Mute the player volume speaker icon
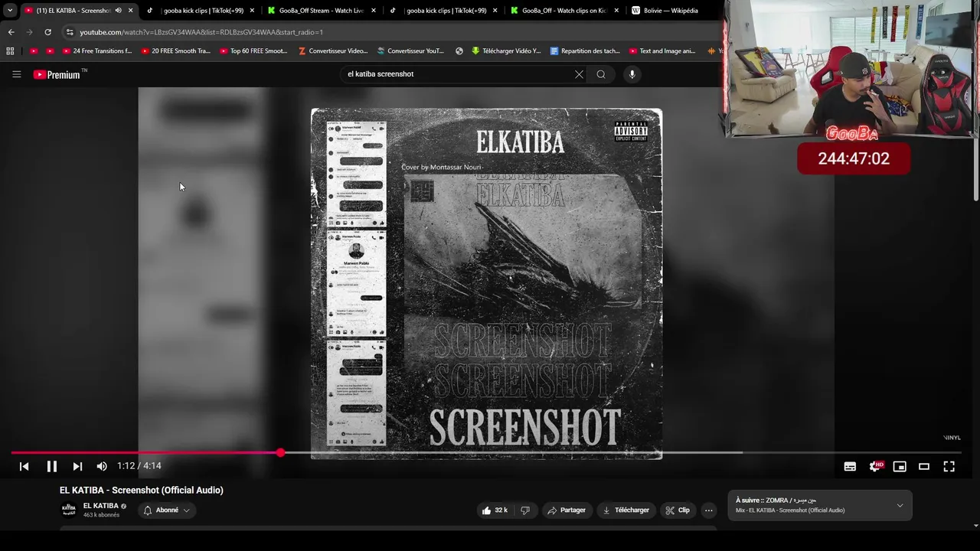Image resolution: width=980 pixels, height=551 pixels. click(102, 466)
